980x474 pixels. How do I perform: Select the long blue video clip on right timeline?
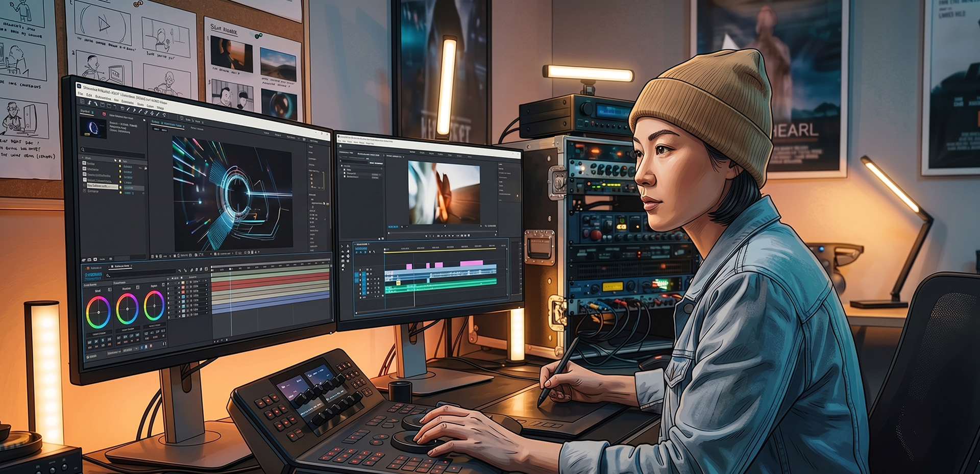pos(441,273)
